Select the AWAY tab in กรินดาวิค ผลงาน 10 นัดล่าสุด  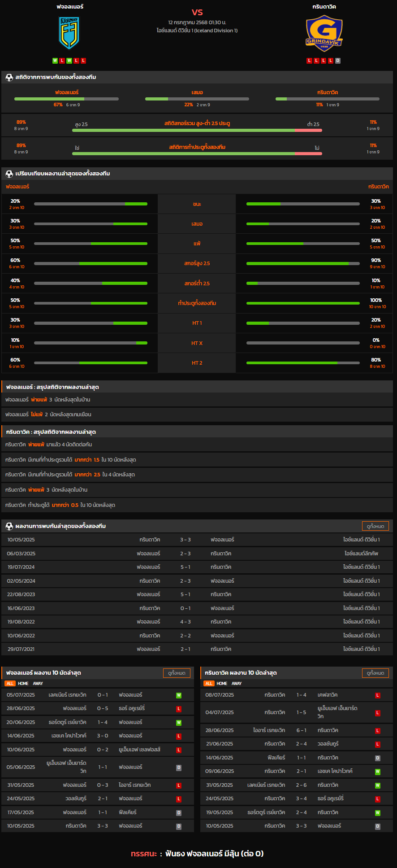[237, 684]
